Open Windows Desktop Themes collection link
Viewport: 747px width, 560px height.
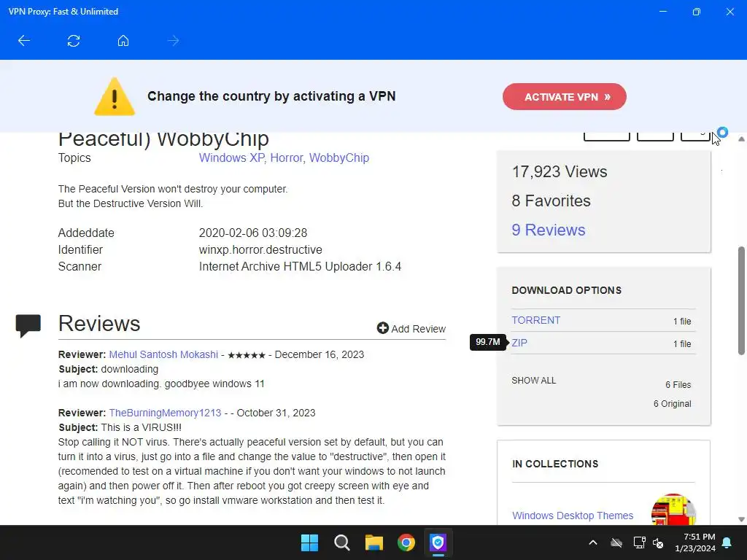click(573, 516)
